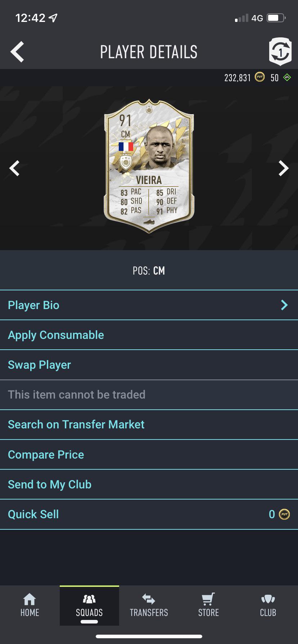Tap Send to My Club

click(50, 484)
